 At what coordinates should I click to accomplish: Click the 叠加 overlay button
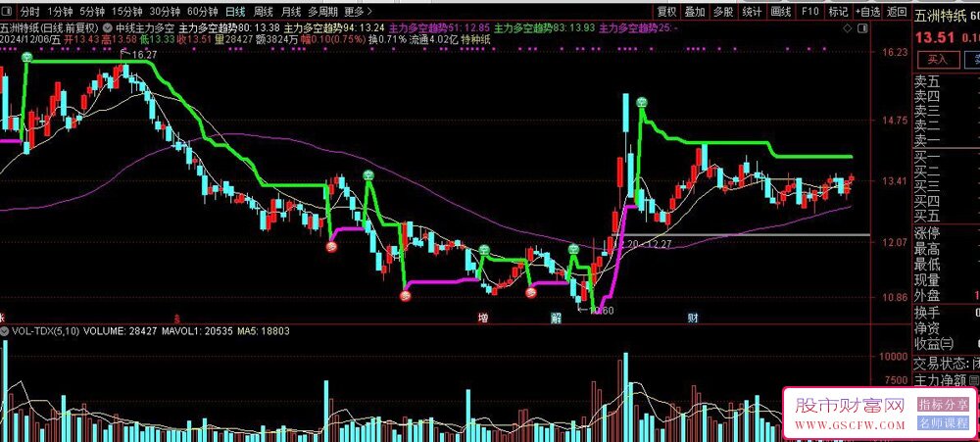695,11
